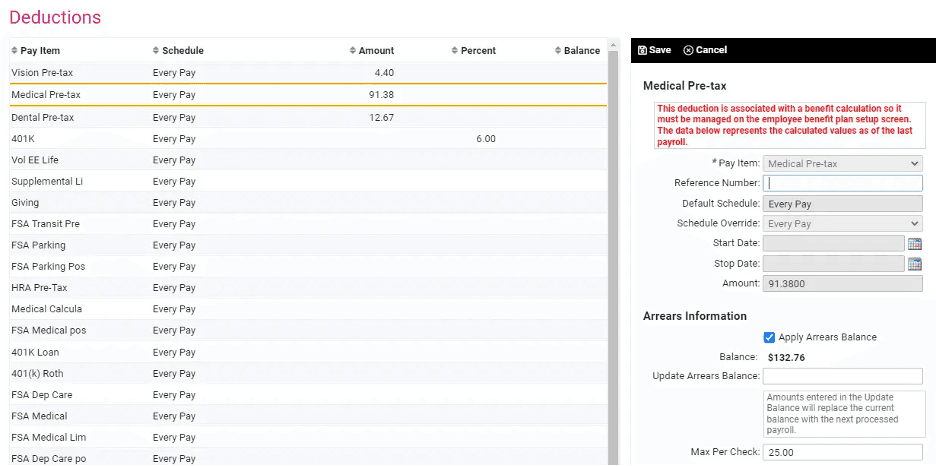
Task: Focus the Reference Number field
Action: point(842,183)
